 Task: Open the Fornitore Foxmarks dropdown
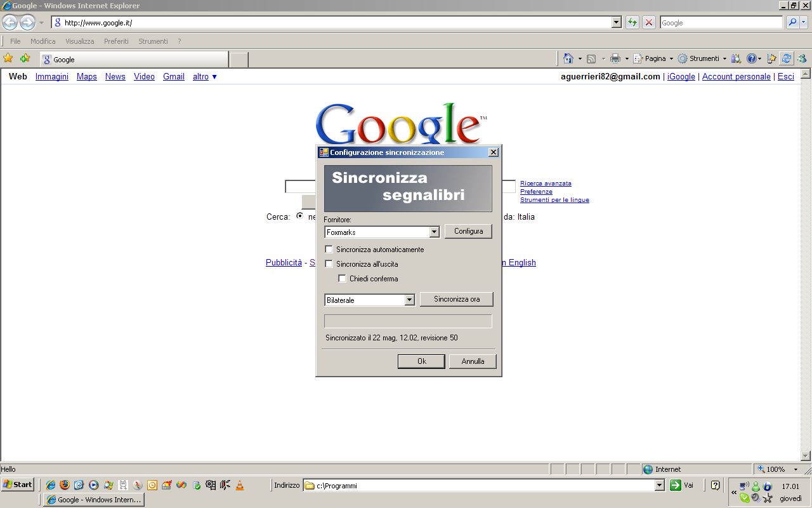[434, 232]
